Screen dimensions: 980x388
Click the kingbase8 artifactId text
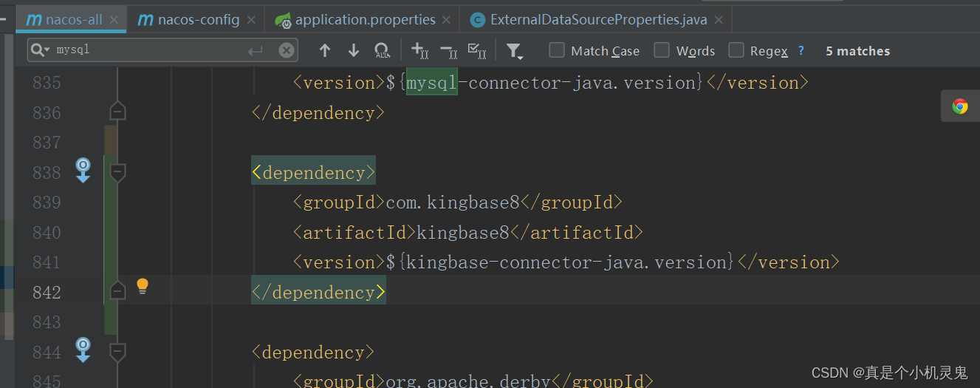click(463, 232)
